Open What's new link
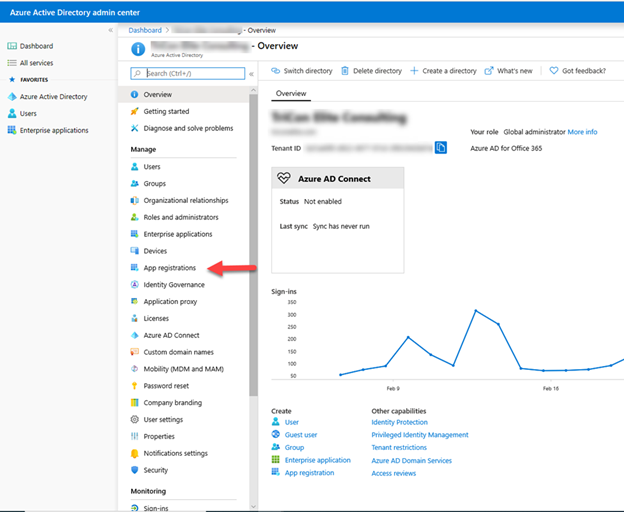The image size is (624, 512). (x=509, y=71)
